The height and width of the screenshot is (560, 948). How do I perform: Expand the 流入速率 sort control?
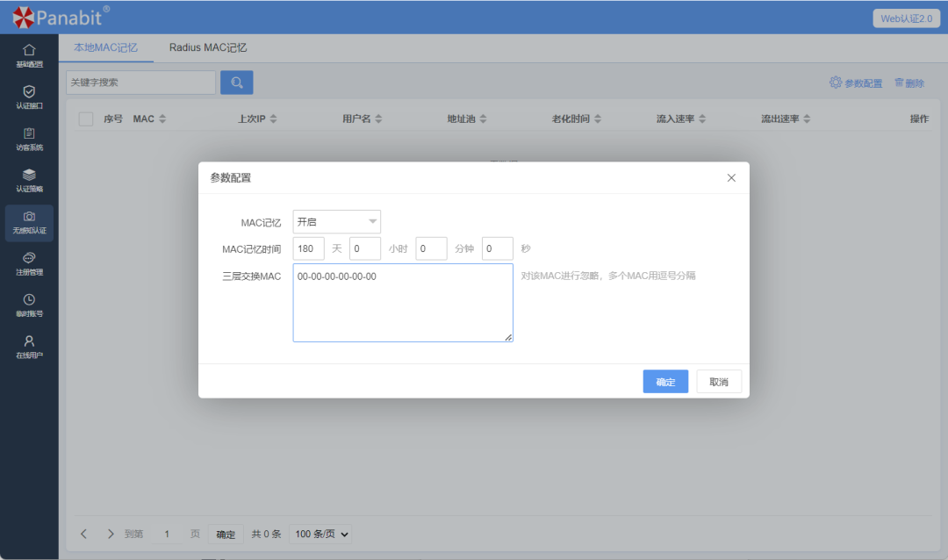(x=701, y=118)
